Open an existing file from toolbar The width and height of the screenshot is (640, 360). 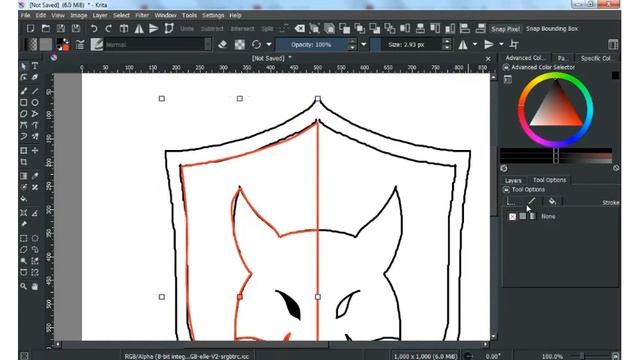point(46,29)
